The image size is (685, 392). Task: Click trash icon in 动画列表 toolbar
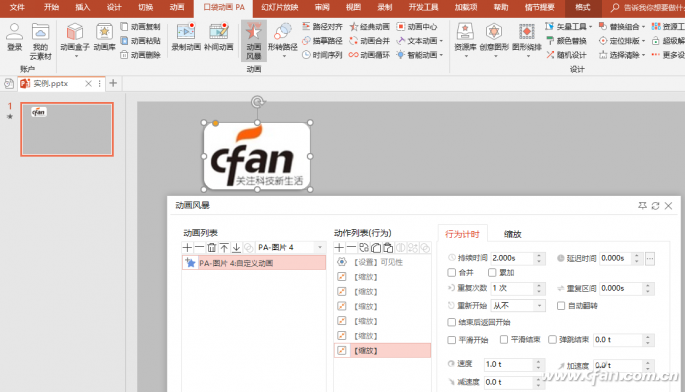click(211, 248)
